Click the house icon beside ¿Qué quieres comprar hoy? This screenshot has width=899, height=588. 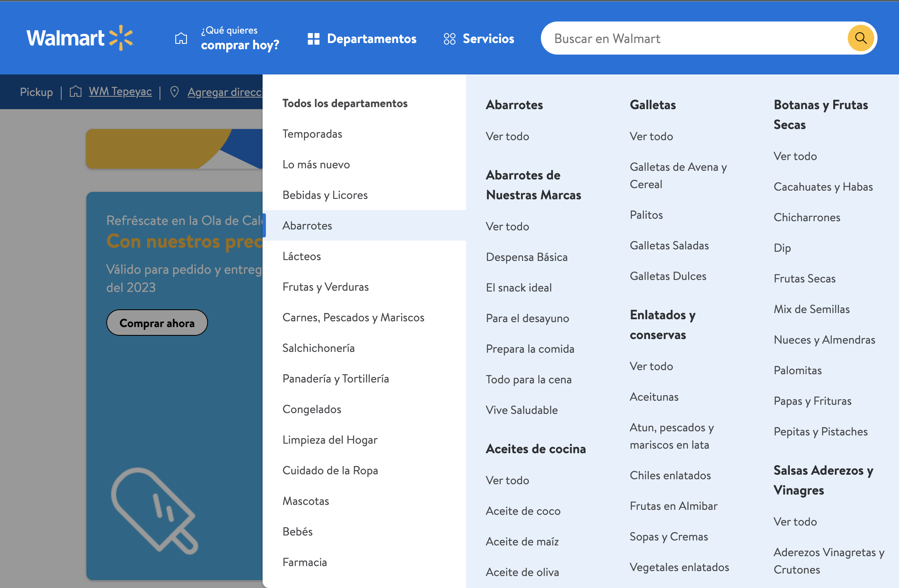click(181, 38)
